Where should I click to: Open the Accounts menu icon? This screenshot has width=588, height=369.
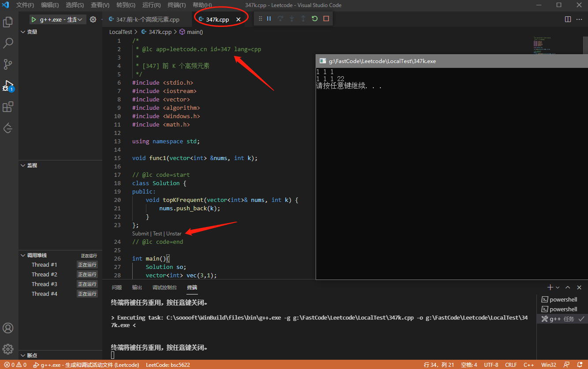coord(8,328)
